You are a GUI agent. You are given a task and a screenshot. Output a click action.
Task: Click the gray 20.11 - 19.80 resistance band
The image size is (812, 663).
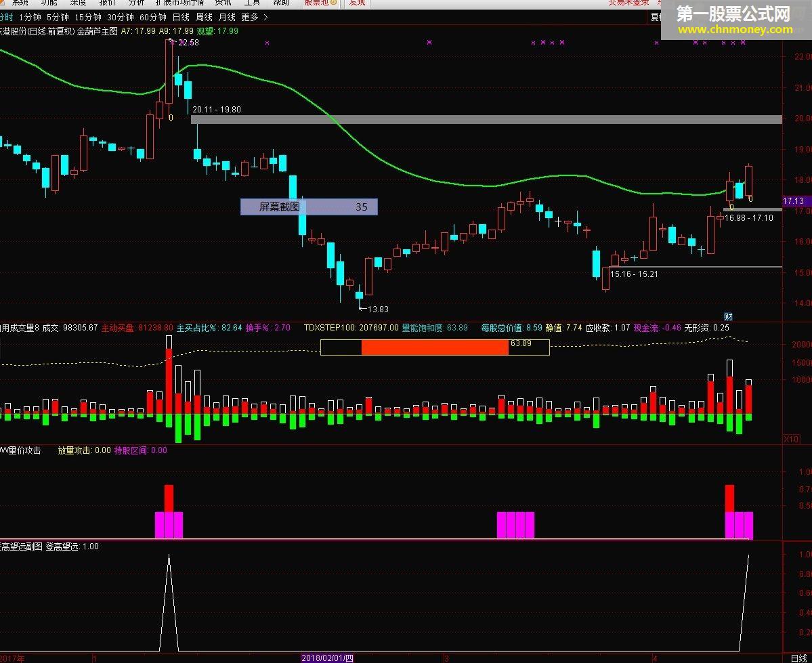[486, 120]
